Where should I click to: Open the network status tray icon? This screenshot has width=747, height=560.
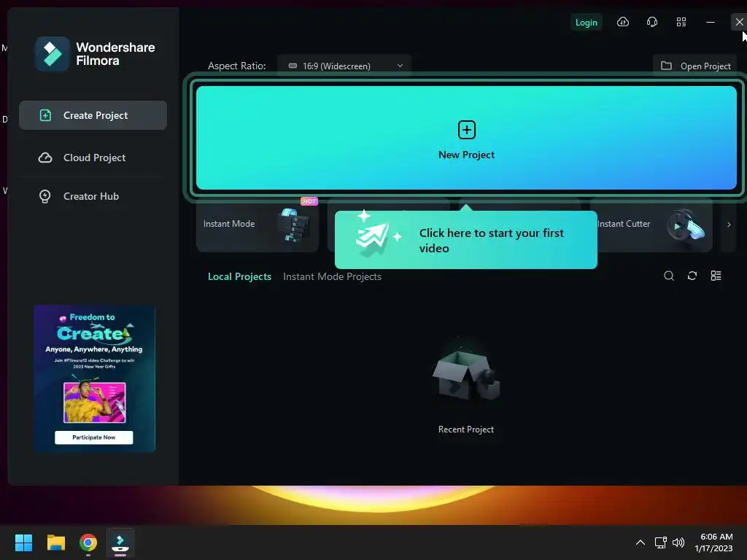(x=660, y=542)
